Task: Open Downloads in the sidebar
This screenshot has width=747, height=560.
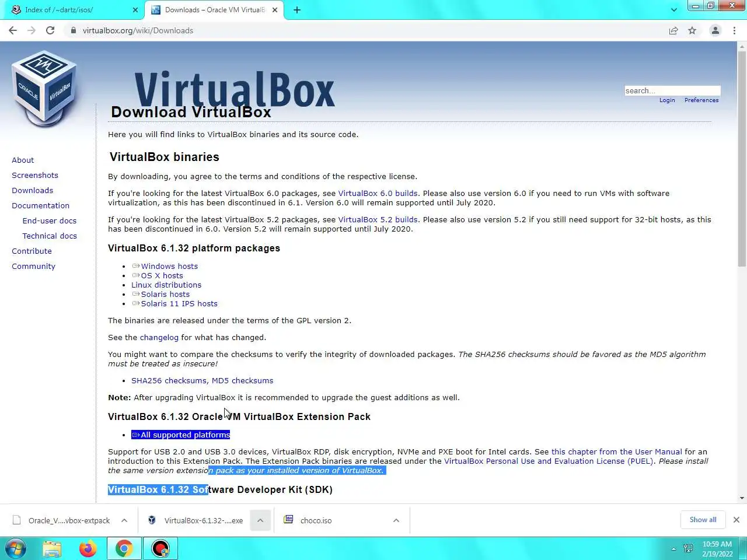Action: (32, 190)
